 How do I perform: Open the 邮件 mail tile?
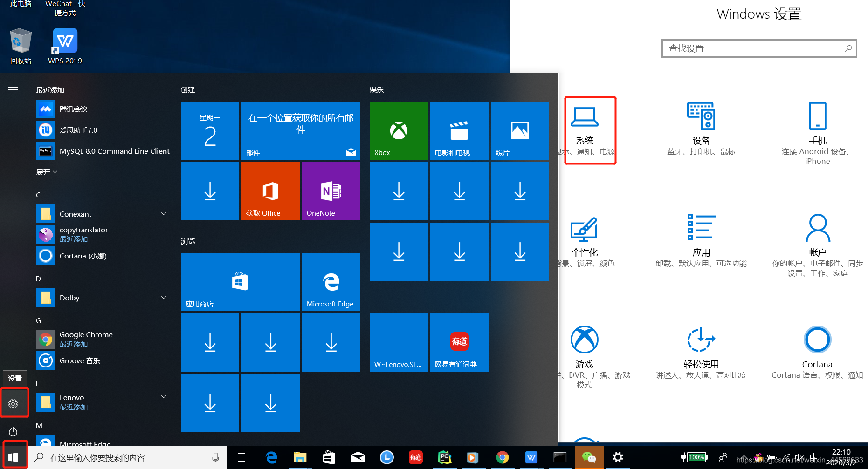(x=301, y=130)
